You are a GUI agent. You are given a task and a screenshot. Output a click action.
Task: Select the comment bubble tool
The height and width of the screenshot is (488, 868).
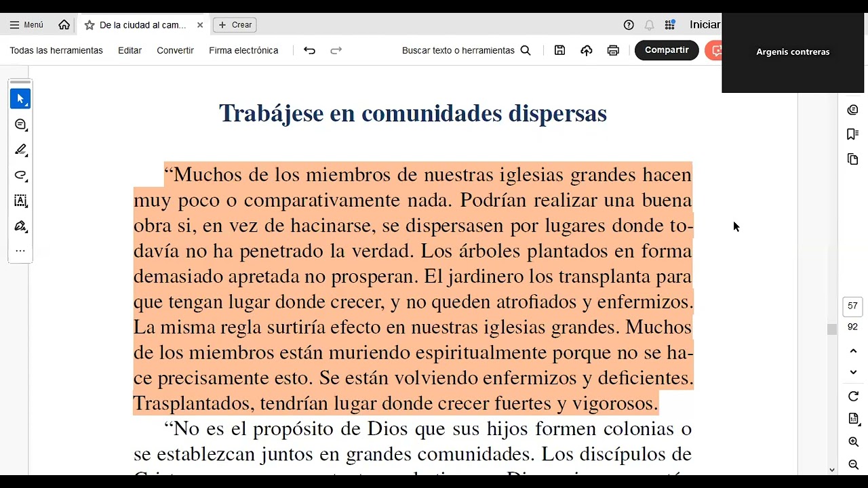pyautogui.click(x=20, y=125)
